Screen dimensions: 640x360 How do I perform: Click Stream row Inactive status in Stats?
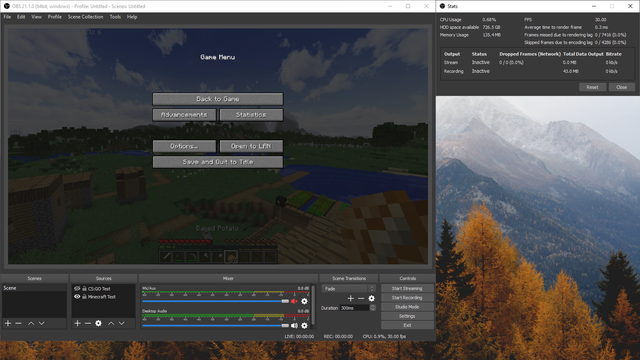point(480,62)
